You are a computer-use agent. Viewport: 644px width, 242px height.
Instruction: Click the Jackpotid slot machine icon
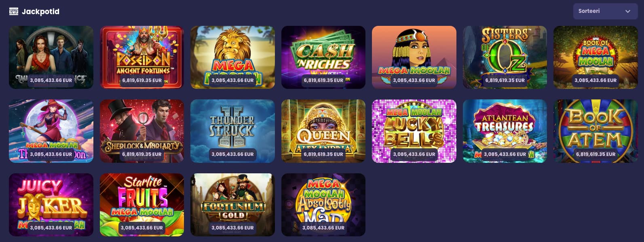pos(14,11)
